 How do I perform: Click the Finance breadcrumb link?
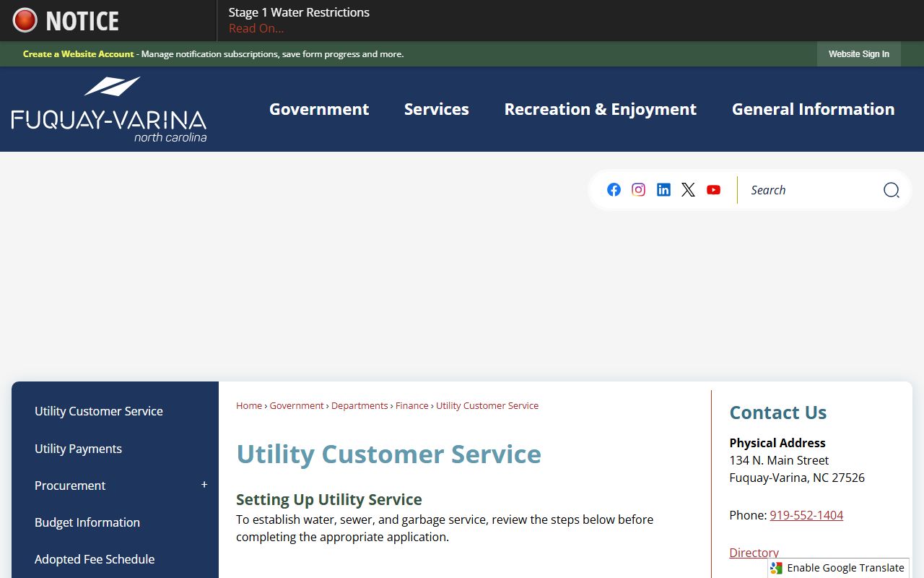click(412, 405)
